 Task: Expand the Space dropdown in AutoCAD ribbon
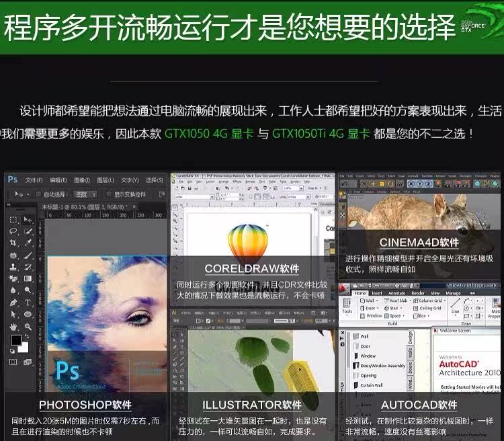click(x=403, y=316)
